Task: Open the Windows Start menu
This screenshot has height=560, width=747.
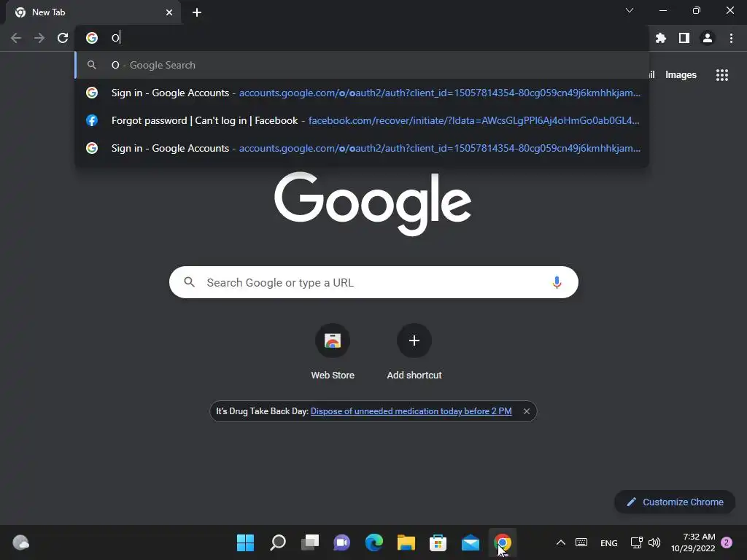Action: coord(245,542)
